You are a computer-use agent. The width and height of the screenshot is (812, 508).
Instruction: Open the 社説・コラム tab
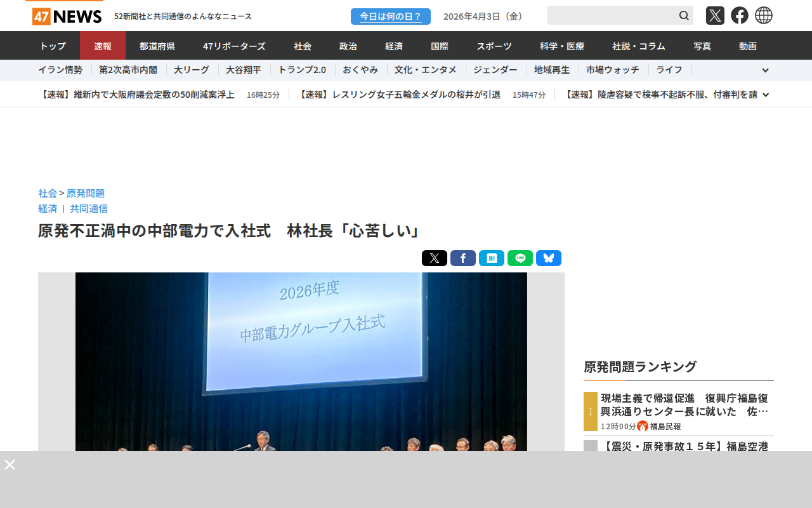tap(639, 46)
